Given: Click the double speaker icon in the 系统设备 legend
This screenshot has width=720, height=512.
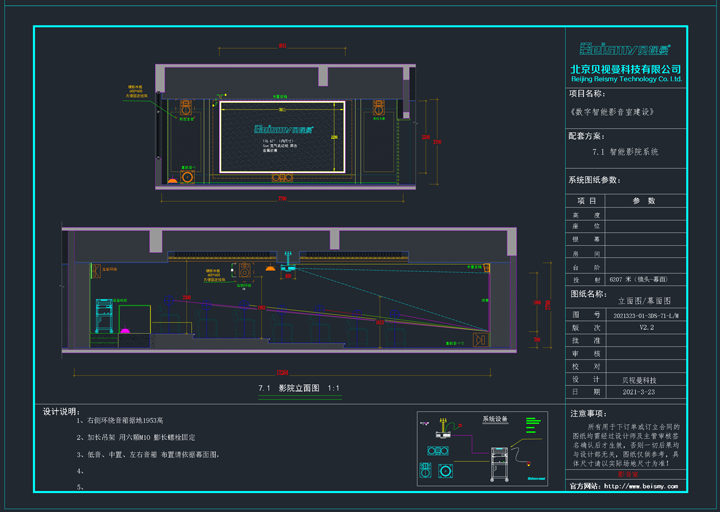Looking at the screenshot, I should (438, 451).
